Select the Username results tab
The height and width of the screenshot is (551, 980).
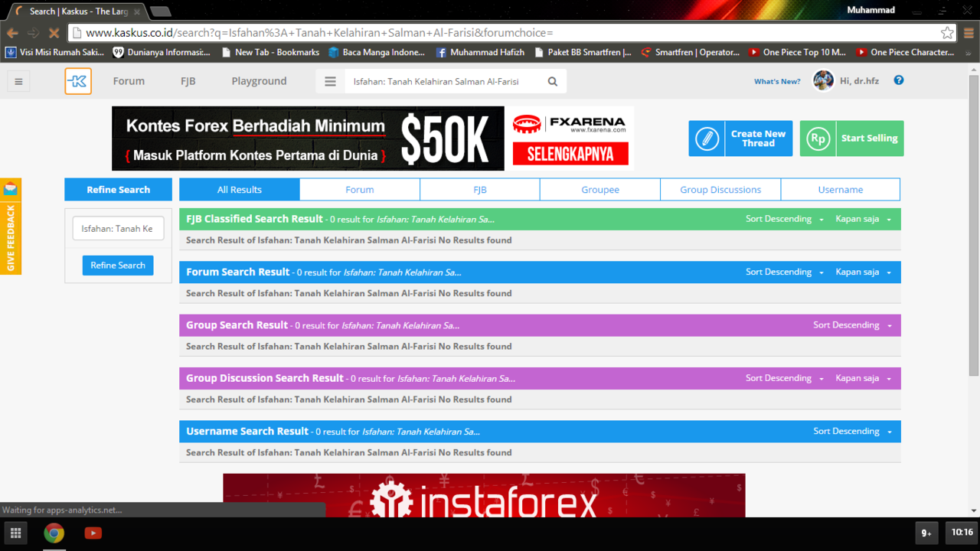click(841, 190)
